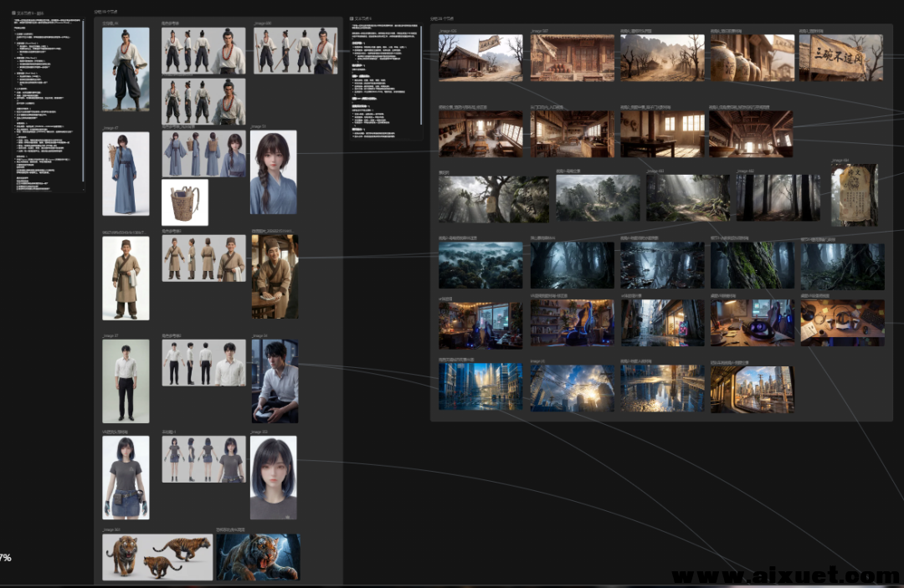Select the rainy alley storefront image
Viewport: 904px width, 588px height.
click(x=662, y=323)
